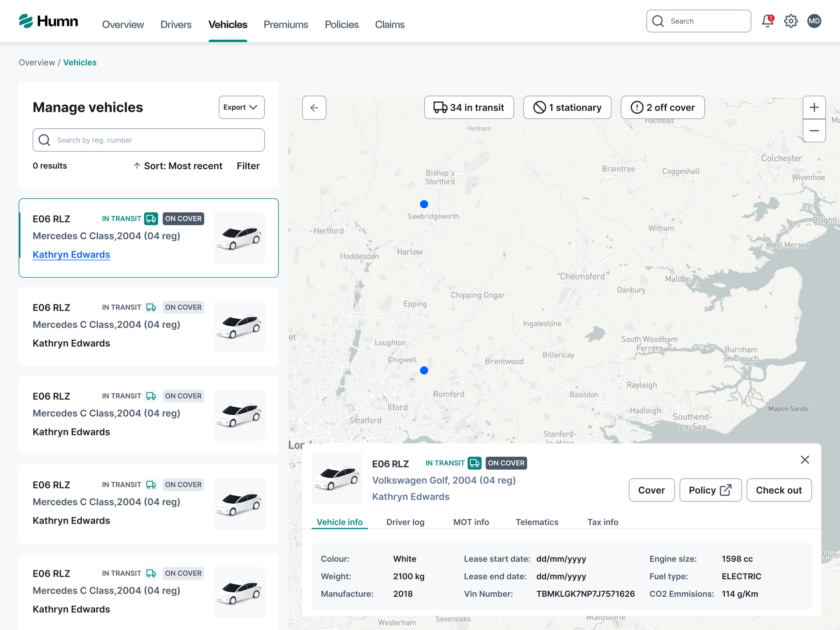This screenshot has width=840, height=630.
Task: Open the Filter options
Action: [x=248, y=166]
